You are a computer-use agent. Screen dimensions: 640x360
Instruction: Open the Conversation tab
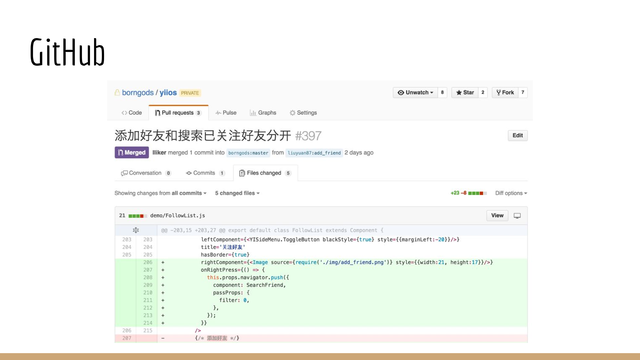click(146, 173)
